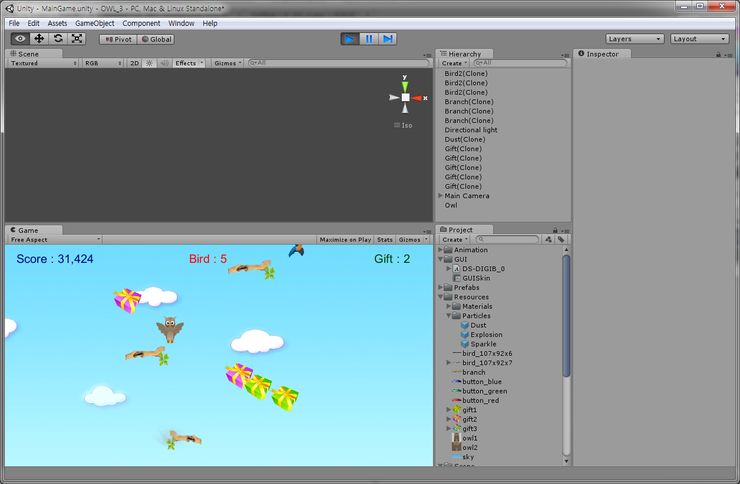Viewport: 740px width, 484px height.
Task: Switch to the Scene tab
Action: click(33, 54)
